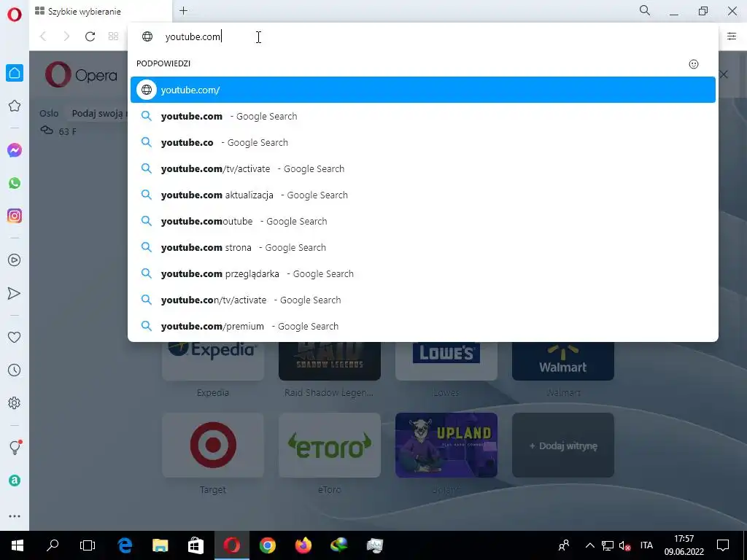
Task: Open bookmarks star in sidebar
Action: [15, 106]
